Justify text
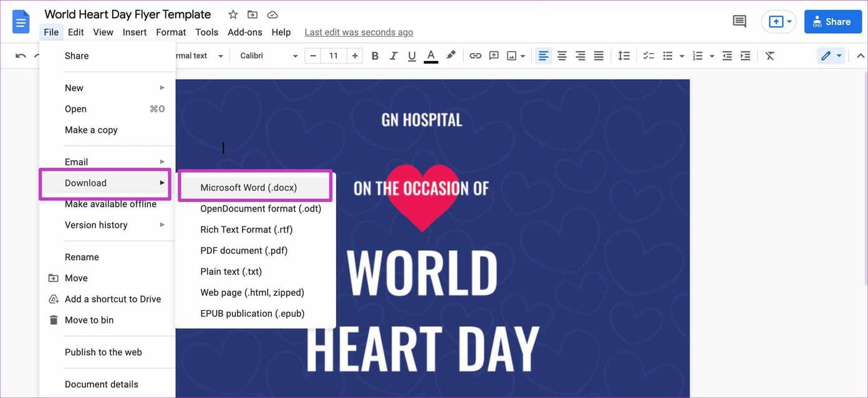 point(599,56)
